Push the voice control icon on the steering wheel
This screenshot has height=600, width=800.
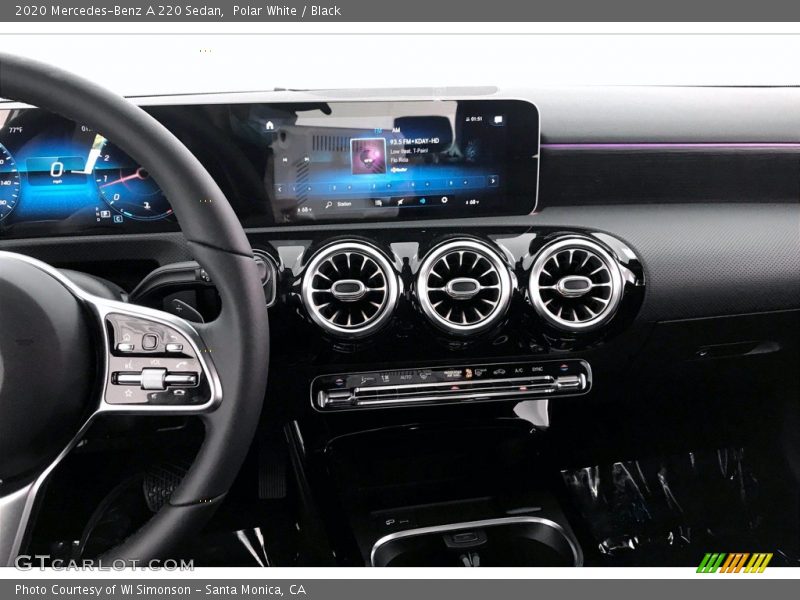click(x=129, y=365)
